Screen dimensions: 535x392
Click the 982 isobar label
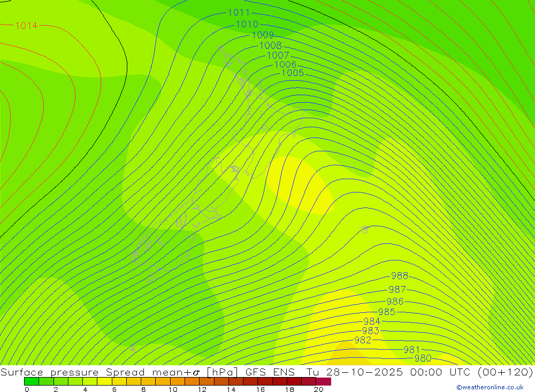click(363, 340)
